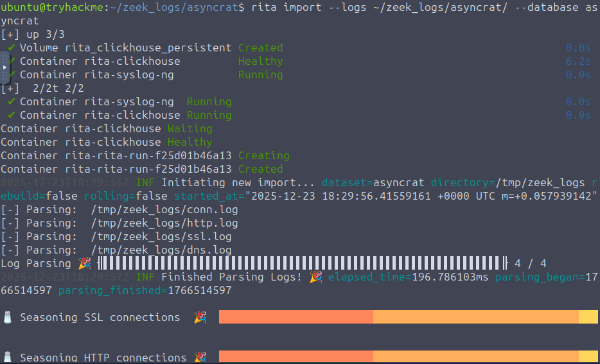
Task: Click the 6.2s timing for rita-clickhouse
Action: pos(578,61)
